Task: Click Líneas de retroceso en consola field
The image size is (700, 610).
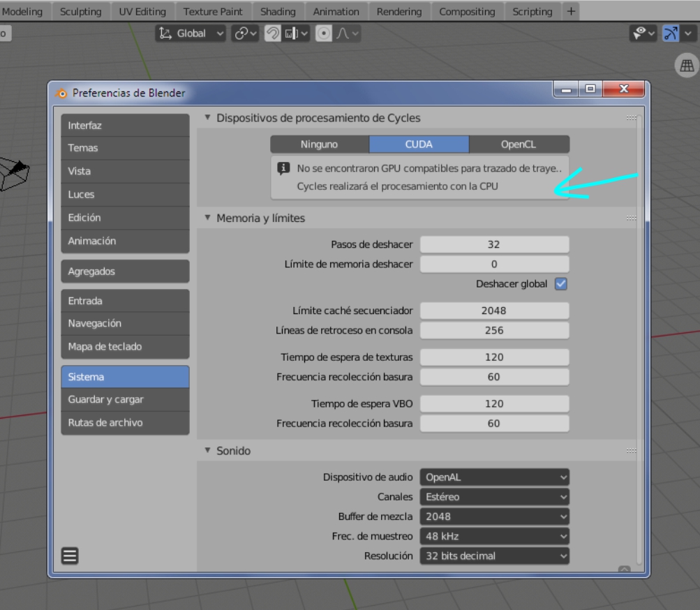Action: (x=495, y=330)
